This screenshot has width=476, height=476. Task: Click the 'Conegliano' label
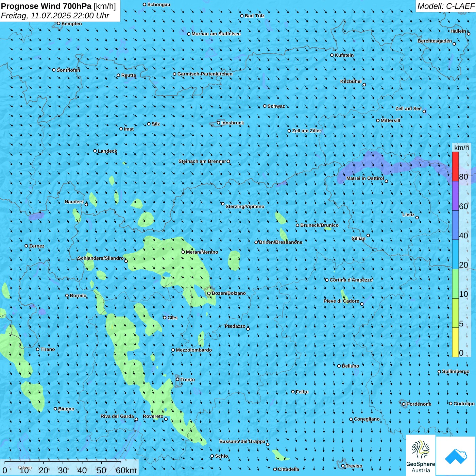[367, 419]
